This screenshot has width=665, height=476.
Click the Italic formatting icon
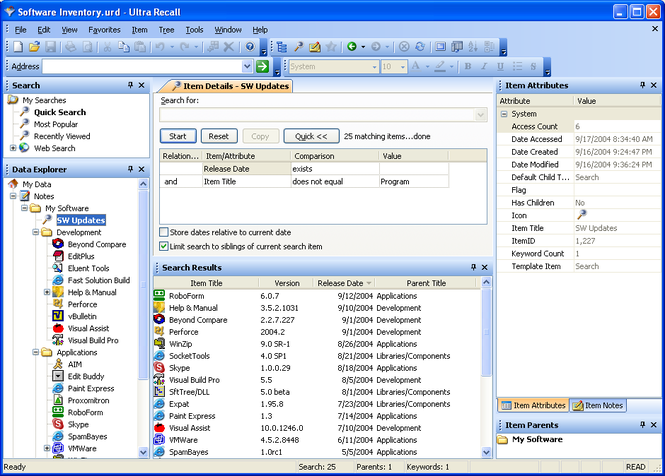pos(484,66)
